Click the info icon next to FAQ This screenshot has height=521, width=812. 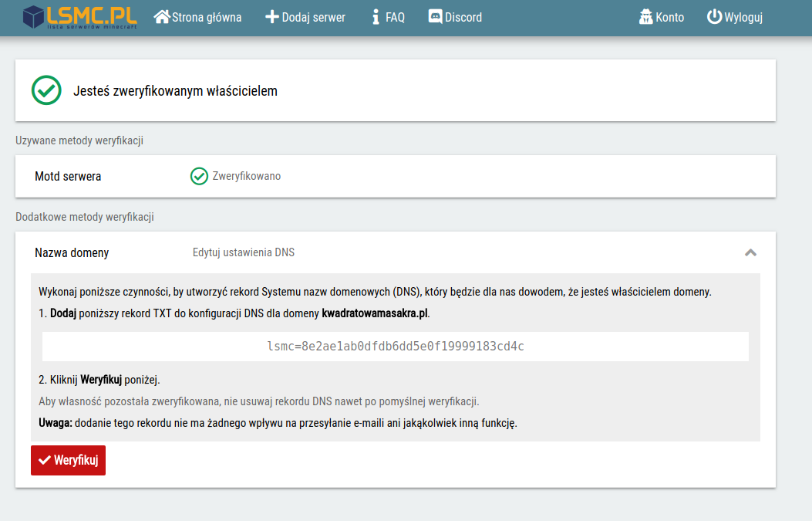(376, 17)
